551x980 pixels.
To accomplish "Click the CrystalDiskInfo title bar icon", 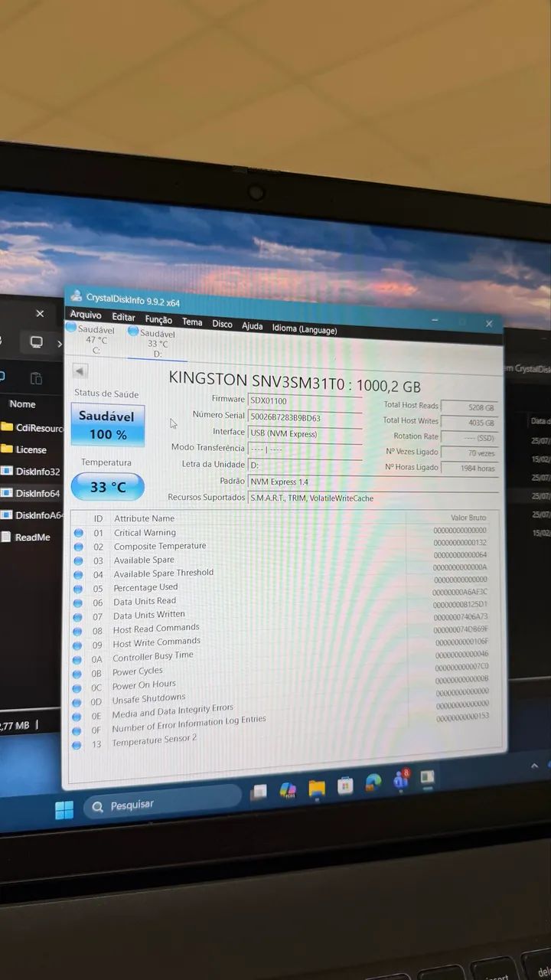I will 76,296.
